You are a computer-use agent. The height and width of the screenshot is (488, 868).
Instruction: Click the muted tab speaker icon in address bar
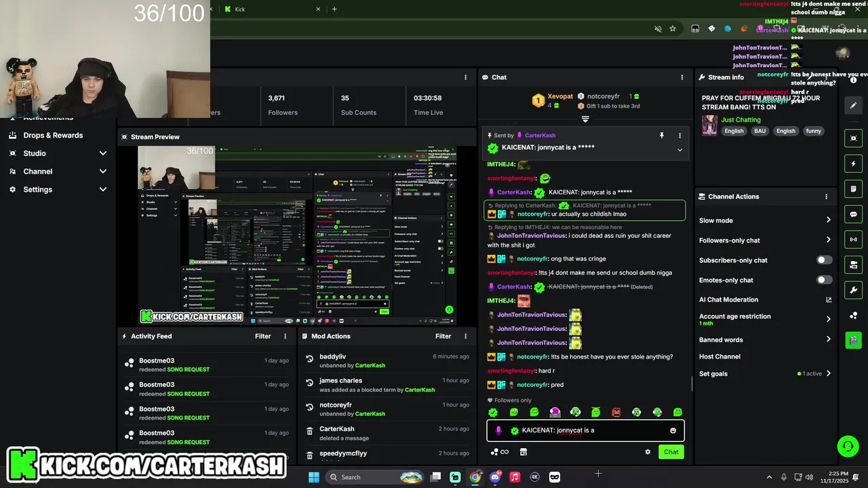click(658, 28)
